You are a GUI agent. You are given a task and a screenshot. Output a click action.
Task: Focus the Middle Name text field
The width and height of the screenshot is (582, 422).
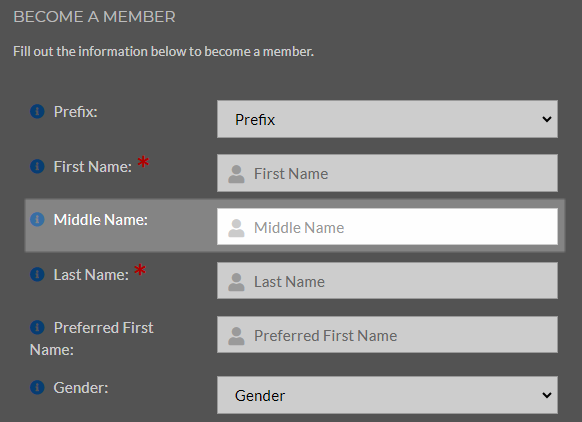point(387,227)
